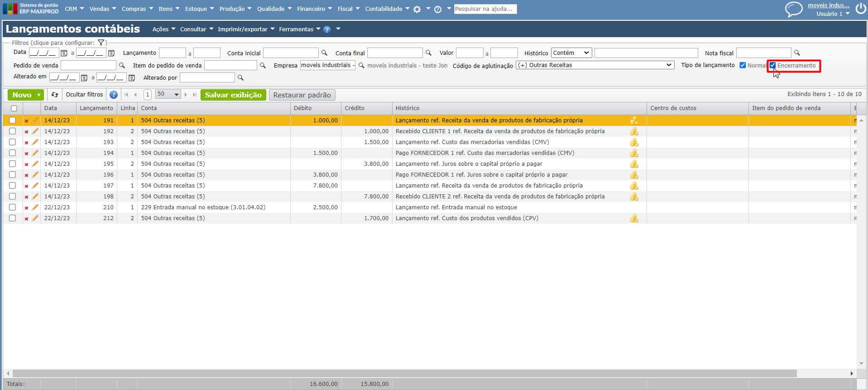Screen dimensions: 868x390
Task: Open the Vendas menu
Action: click(x=103, y=9)
